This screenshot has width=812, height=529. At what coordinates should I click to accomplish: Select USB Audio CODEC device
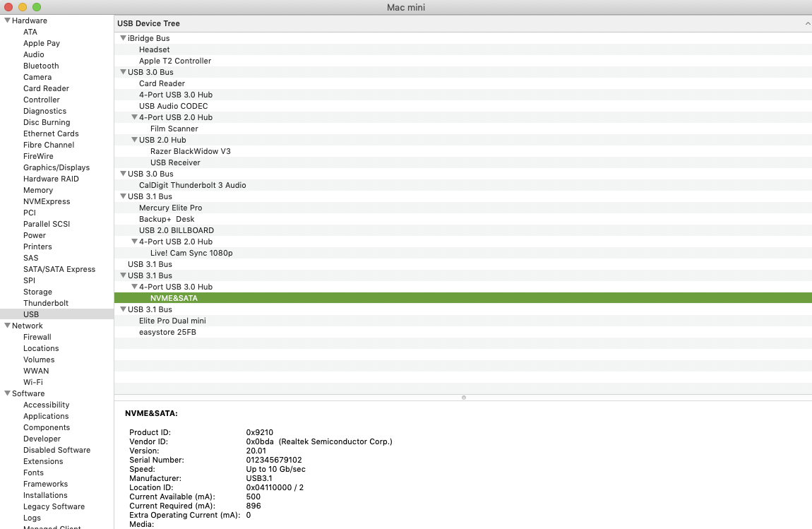click(463, 106)
